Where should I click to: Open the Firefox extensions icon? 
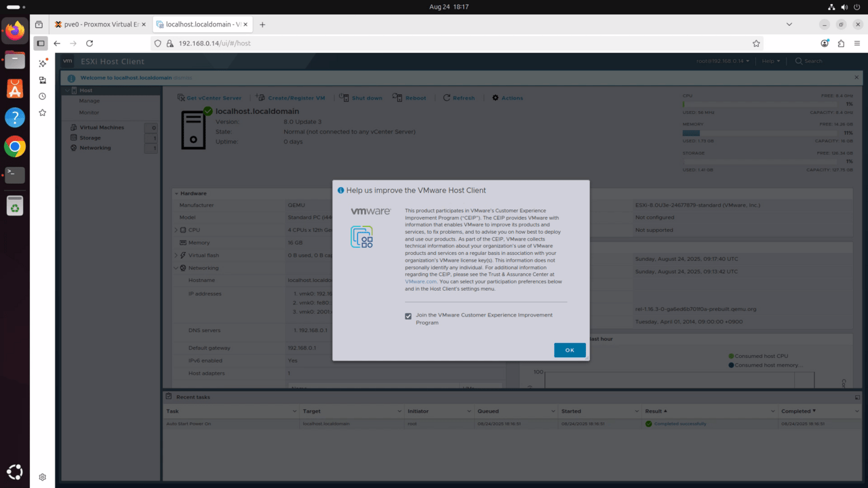(x=841, y=43)
